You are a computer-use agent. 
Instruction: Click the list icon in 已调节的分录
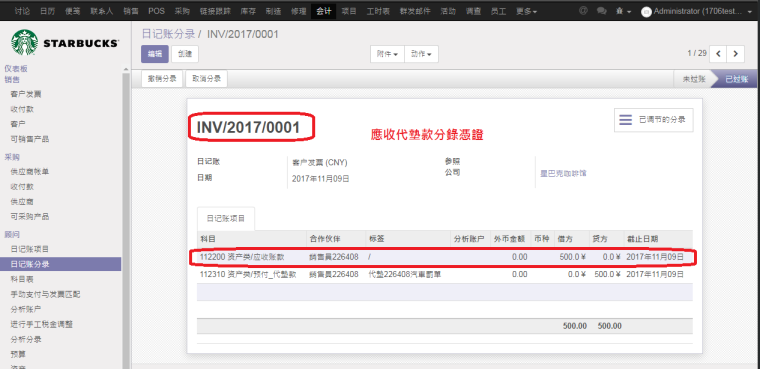[x=626, y=120]
